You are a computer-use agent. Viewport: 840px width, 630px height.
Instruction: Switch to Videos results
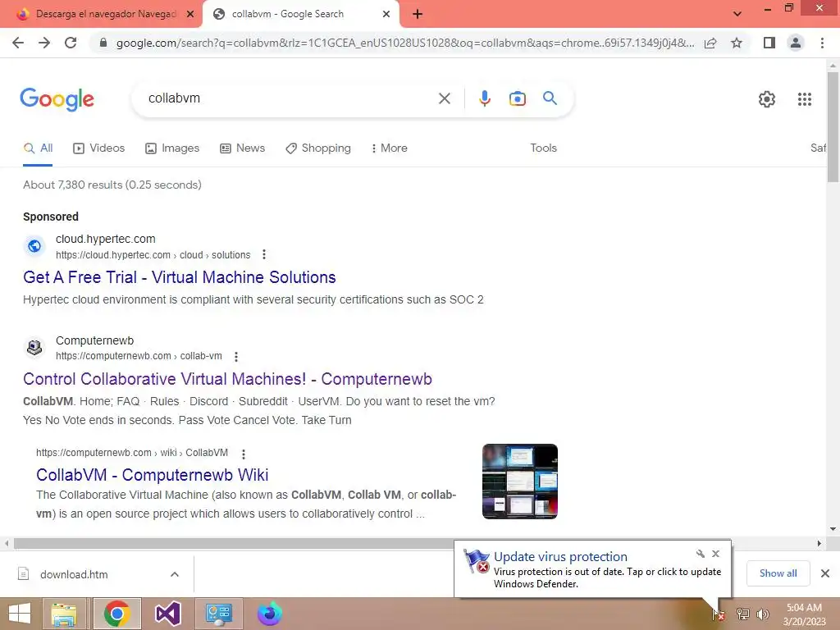tap(99, 148)
